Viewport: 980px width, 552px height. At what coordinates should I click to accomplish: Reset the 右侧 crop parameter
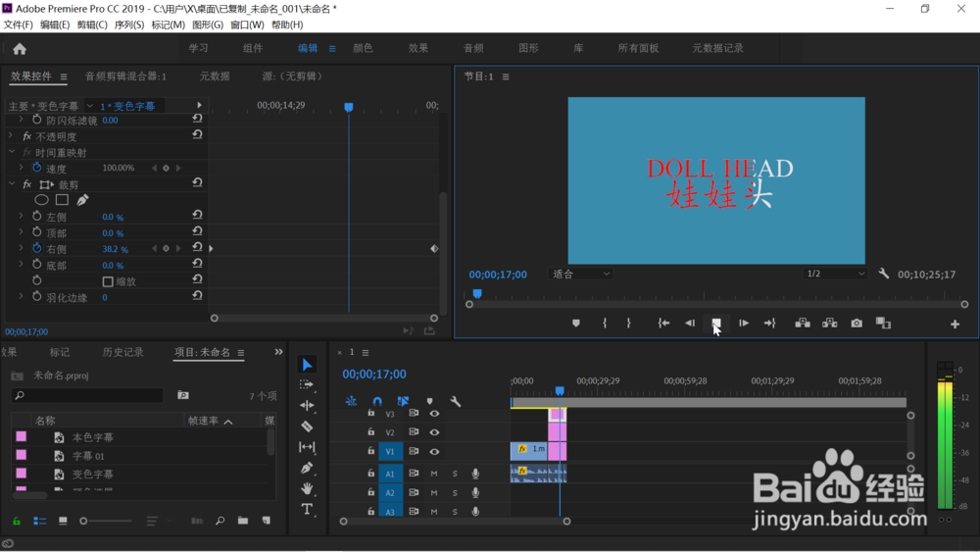coord(197,247)
